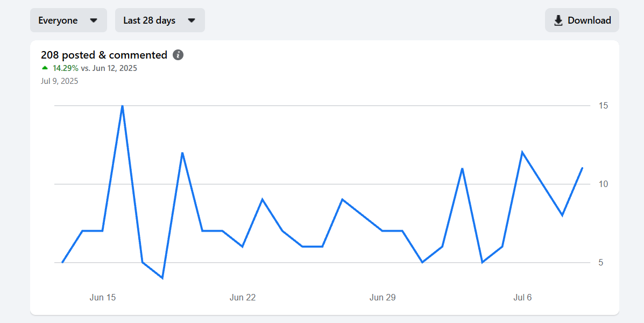Click the 208 posted & commented heading
The width and height of the screenshot is (644, 323).
[x=104, y=55]
